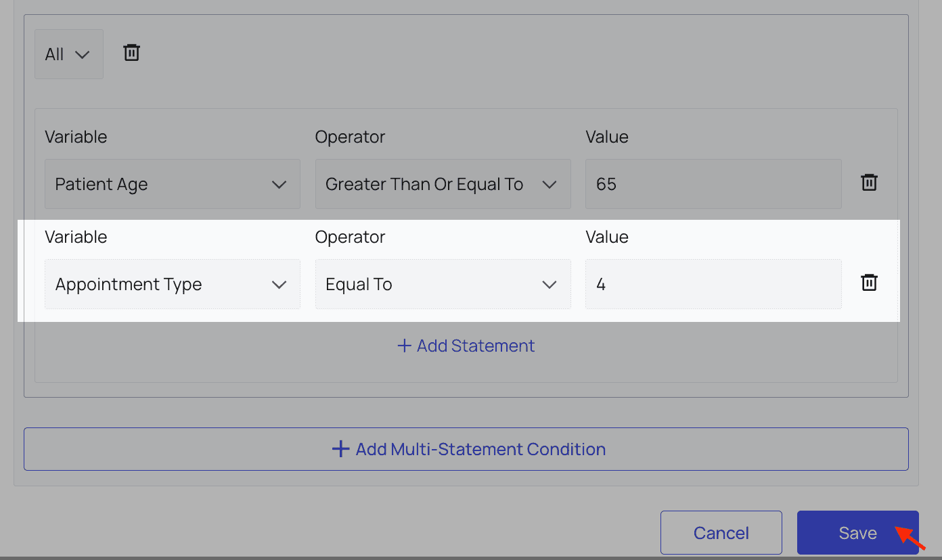Focus the value field containing 4
This screenshot has height=560, width=942.
[713, 284]
